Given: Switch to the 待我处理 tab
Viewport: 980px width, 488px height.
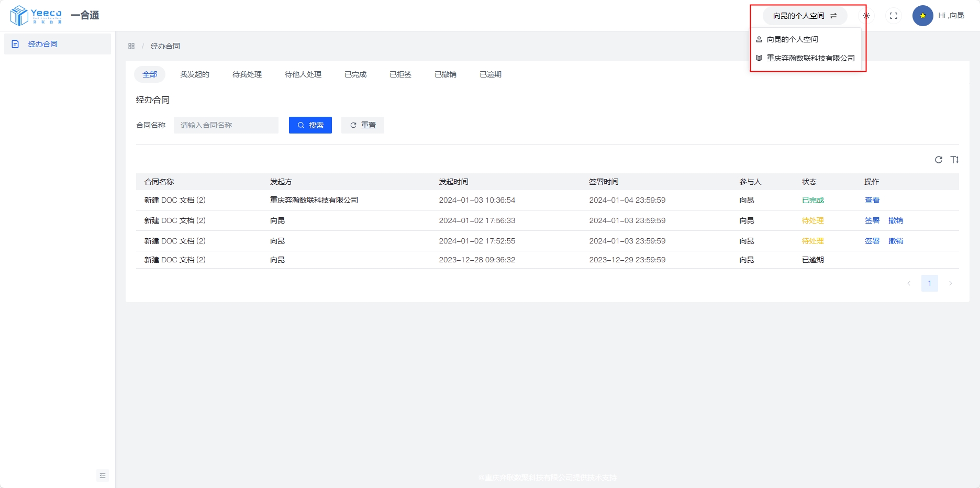Looking at the screenshot, I should [247, 74].
